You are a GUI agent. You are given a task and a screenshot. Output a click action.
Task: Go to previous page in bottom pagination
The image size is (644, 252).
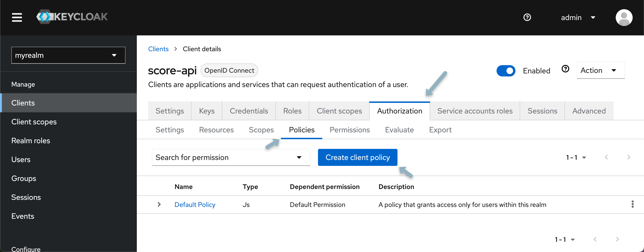click(595, 239)
